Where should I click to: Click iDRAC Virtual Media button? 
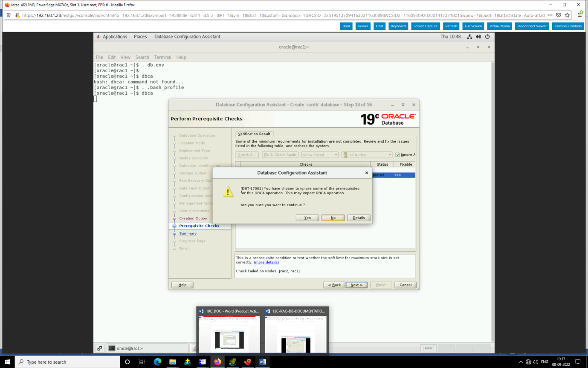pos(499,26)
